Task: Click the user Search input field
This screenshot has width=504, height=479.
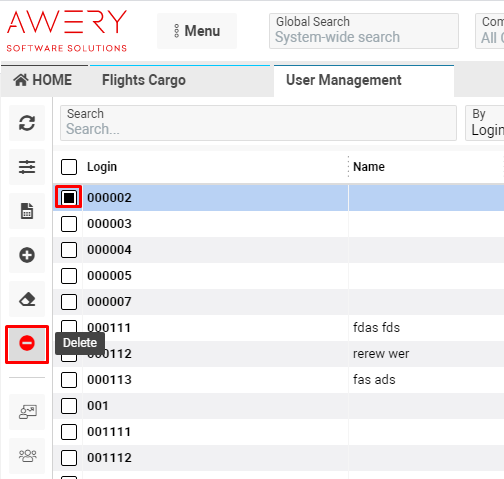Action: (x=258, y=123)
